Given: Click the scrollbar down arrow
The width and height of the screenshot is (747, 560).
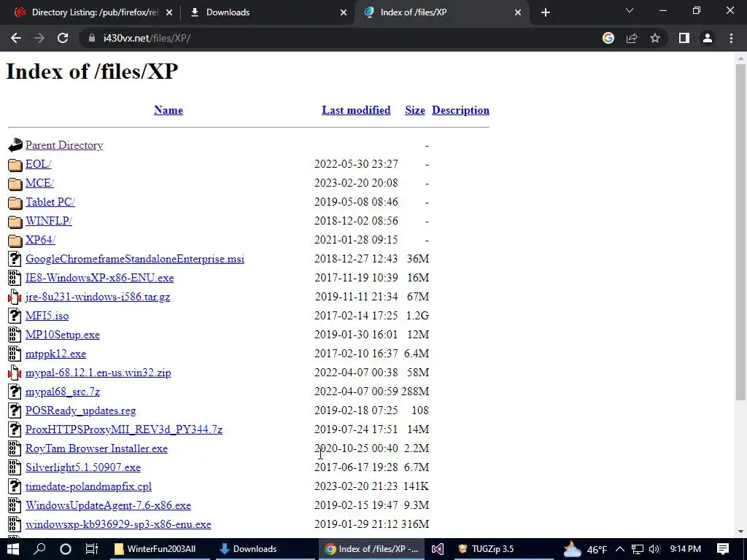Looking at the screenshot, I should pos(740,532).
